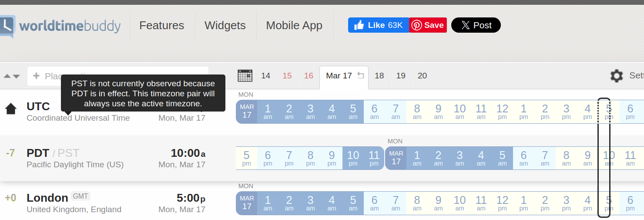Pick the 7 am hour in PDT row

pos(545,158)
